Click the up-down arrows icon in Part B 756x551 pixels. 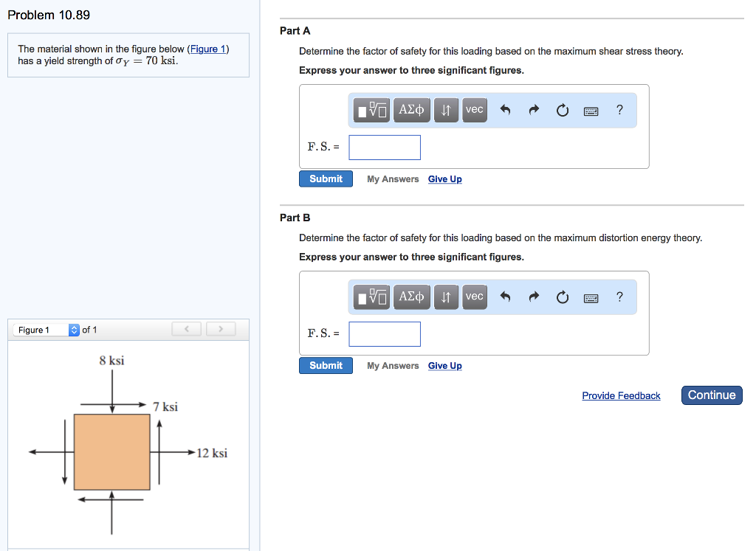(x=446, y=297)
